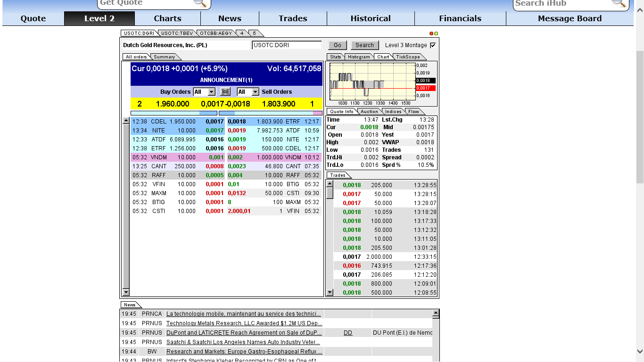Switch to the Histogram tab
This screenshot has height=362, width=644.
tap(359, 57)
